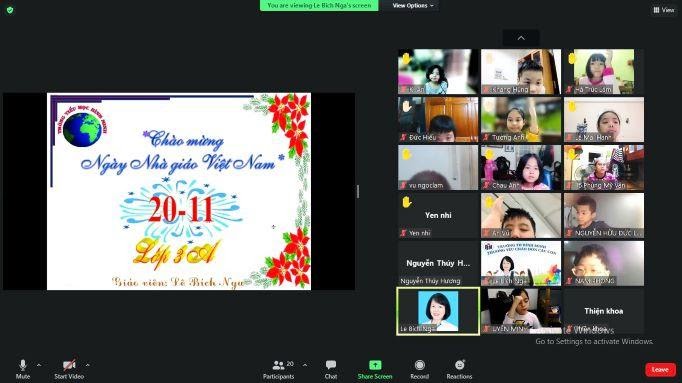Open the View Options dropdown
This screenshot has width=682, height=383.
coord(413,6)
